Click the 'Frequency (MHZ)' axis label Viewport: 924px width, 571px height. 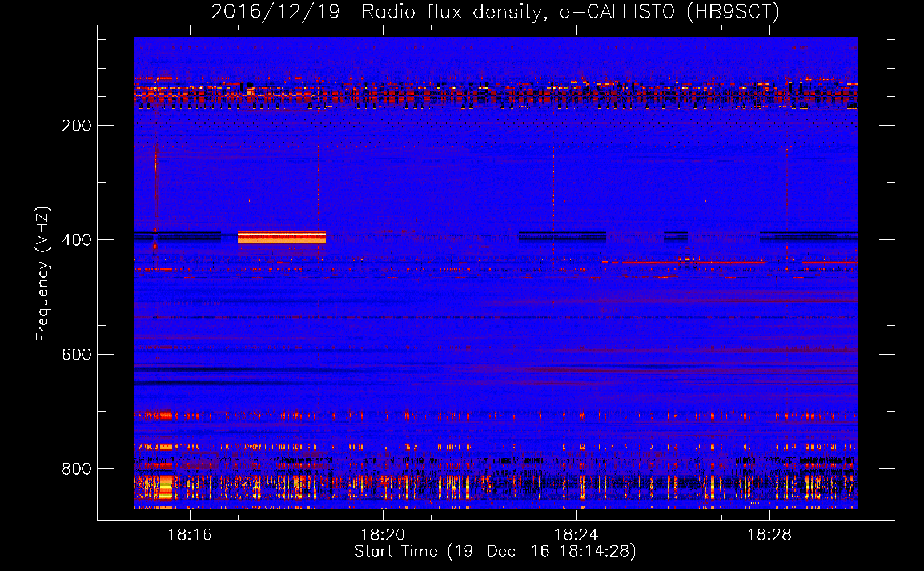[43, 274]
